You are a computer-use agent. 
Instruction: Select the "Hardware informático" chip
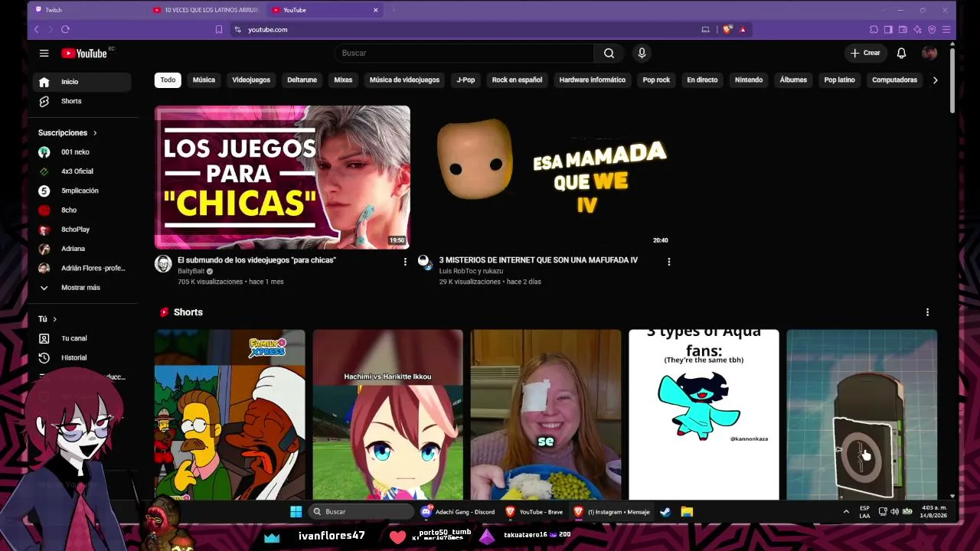point(593,80)
